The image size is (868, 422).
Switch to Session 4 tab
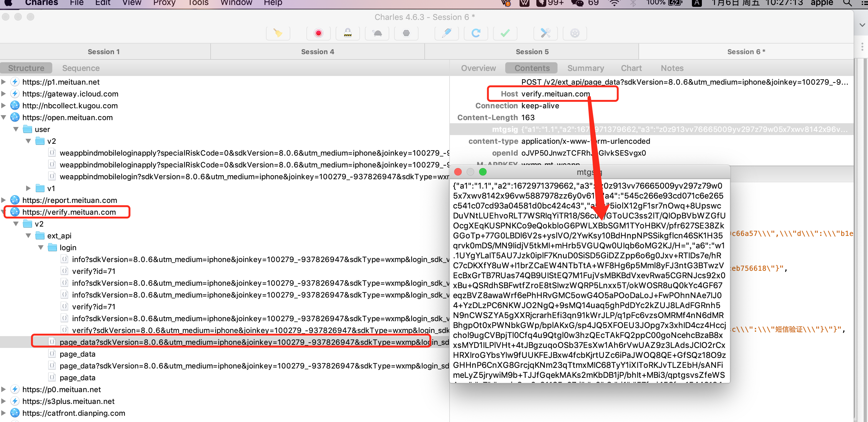pyautogui.click(x=317, y=52)
